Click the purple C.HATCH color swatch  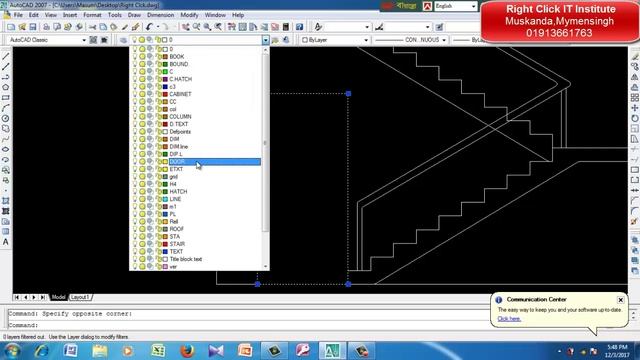[165, 79]
